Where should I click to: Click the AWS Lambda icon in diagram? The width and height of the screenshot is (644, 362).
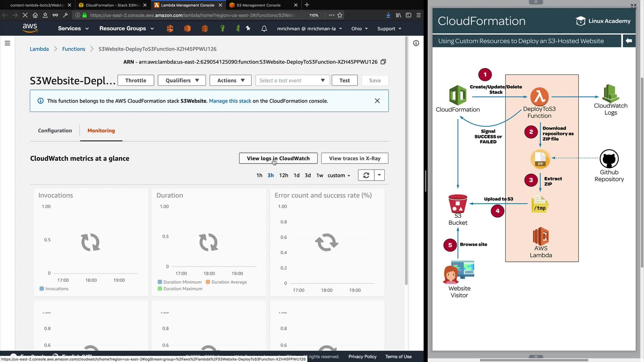click(x=541, y=236)
